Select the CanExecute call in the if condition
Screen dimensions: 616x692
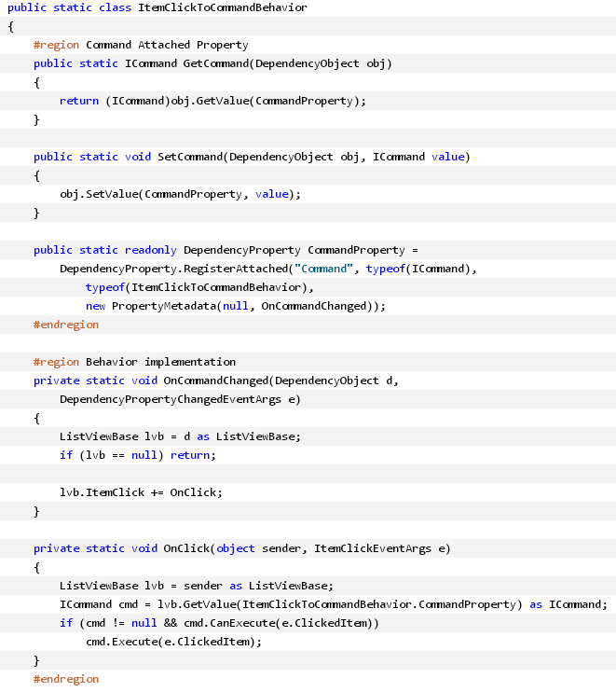242,623
